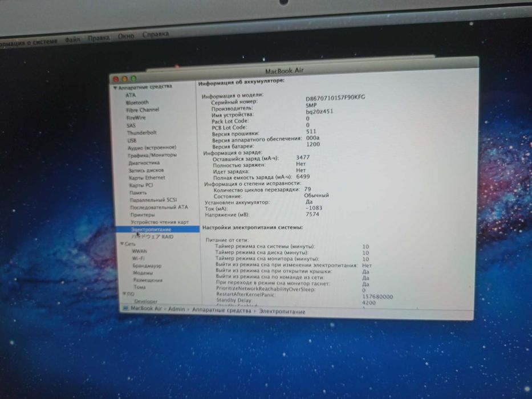
Task: Zoom window with the green button
Action: (x=133, y=79)
